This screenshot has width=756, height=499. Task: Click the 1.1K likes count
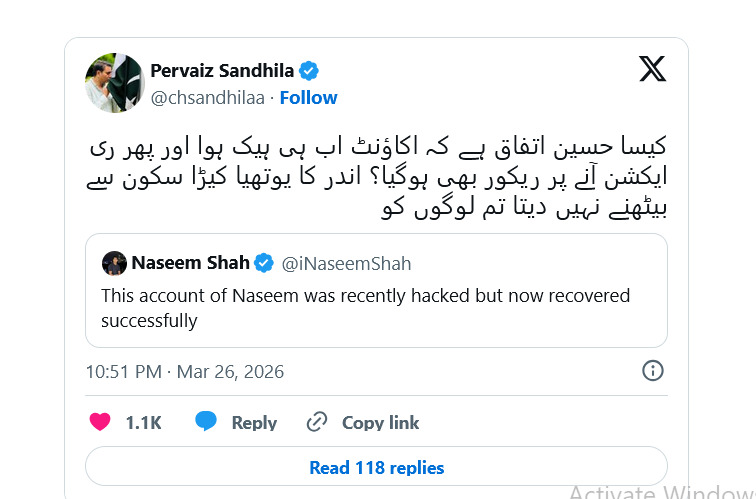(x=143, y=423)
